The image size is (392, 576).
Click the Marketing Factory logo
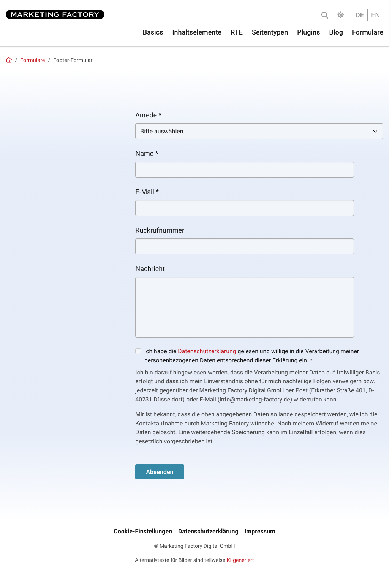click(55, 14)
